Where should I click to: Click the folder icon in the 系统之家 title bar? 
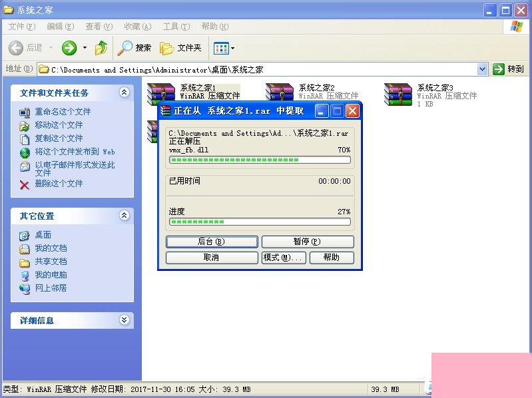click(x=8, y=10)
